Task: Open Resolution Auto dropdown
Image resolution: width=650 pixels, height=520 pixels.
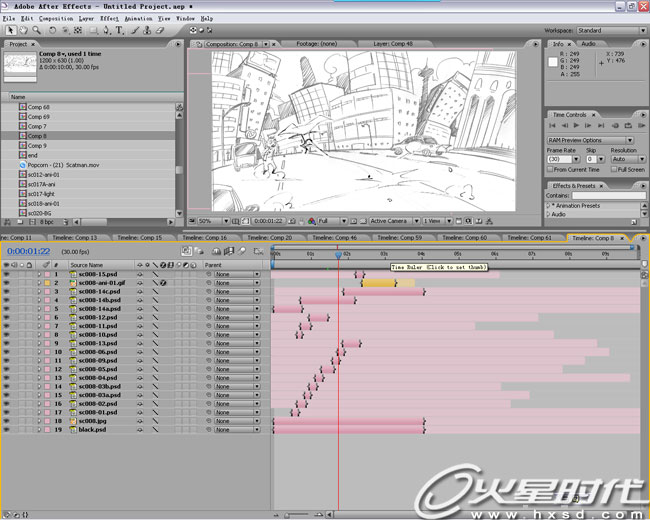Action: click(628, 159)
